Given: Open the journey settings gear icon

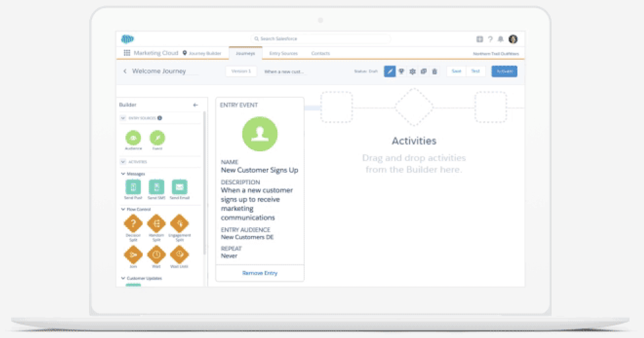Looking at the screenshot, I should click(x=413, y=71).
